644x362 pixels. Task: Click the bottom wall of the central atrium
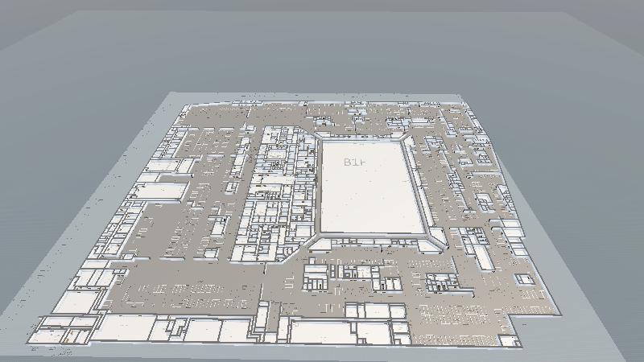click(372, 237)
